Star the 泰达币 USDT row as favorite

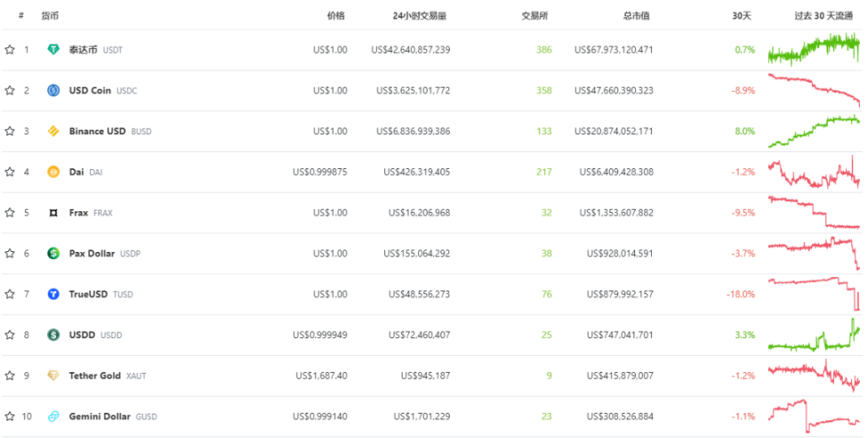10,50
